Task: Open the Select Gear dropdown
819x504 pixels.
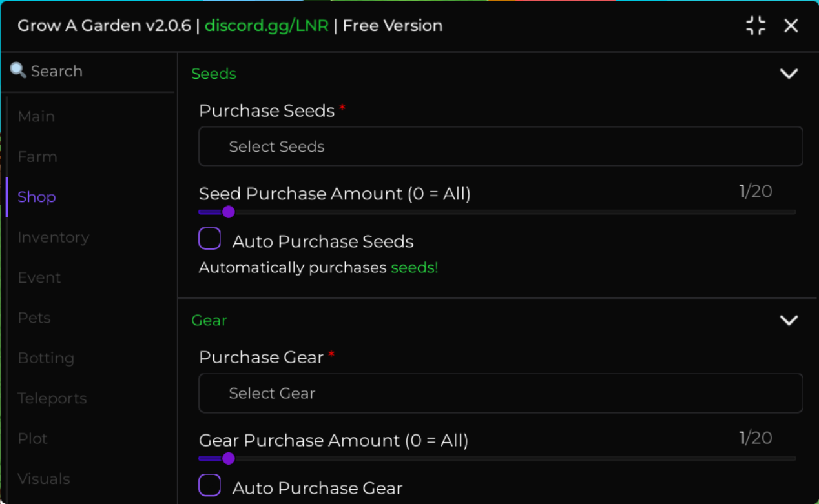Action: tap(501, 393)
